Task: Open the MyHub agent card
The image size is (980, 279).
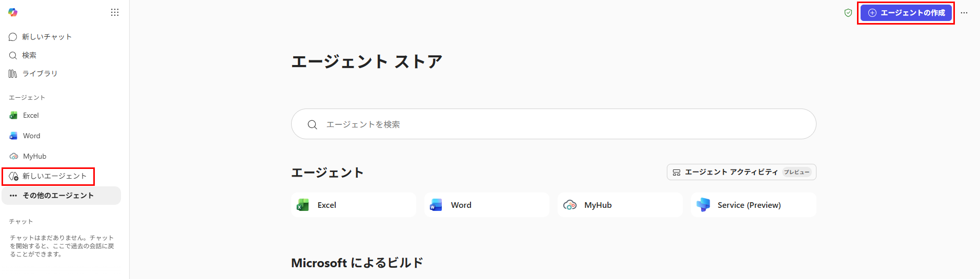Action: click(x=620, y=205)
